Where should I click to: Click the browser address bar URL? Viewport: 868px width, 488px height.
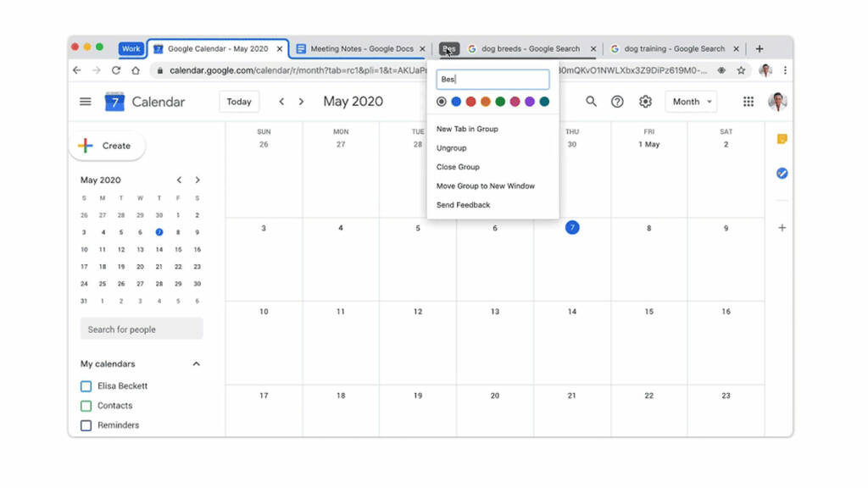[x=298, y=70]
